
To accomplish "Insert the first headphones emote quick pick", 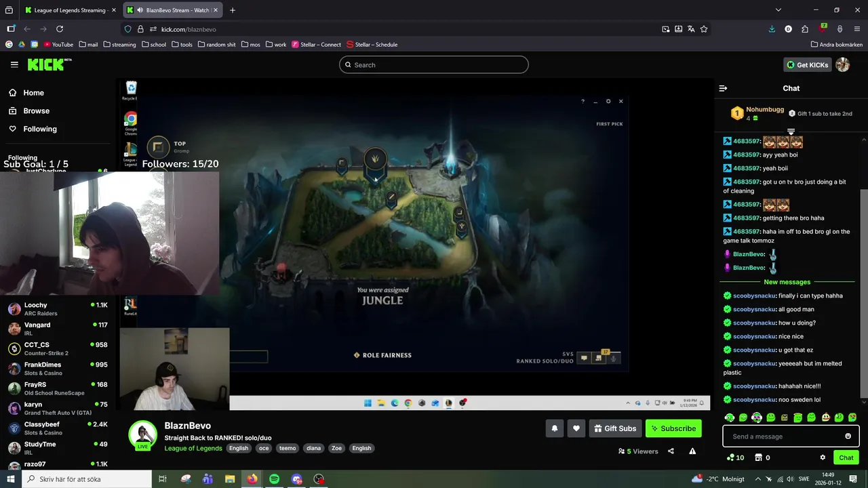I will coord(729,418).
